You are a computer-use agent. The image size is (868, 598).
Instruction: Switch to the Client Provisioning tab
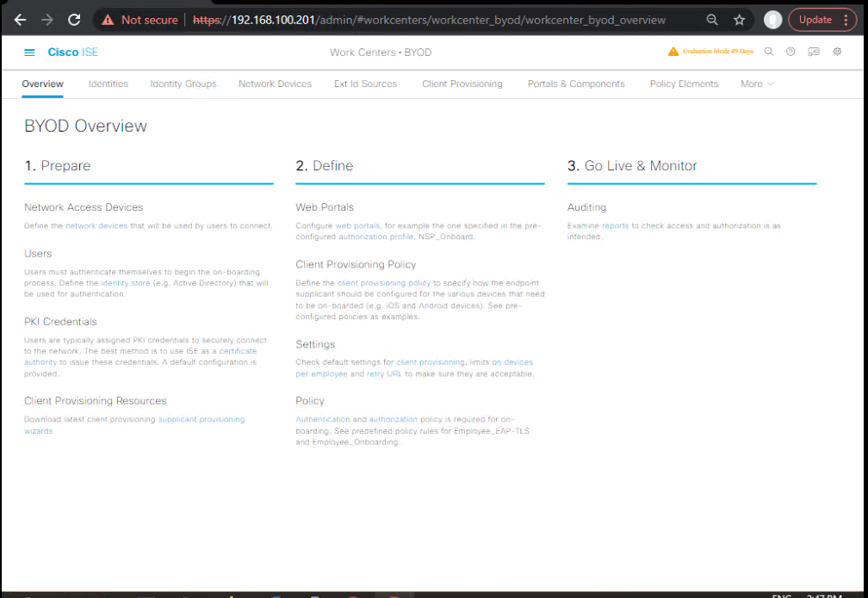[462, 84]
